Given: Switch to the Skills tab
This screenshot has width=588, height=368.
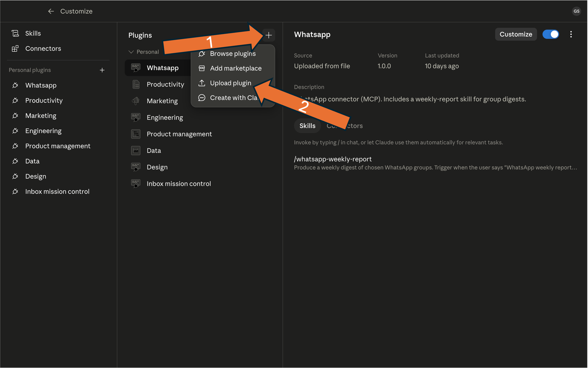Looking at the screenshot, I should click(307, 126).
